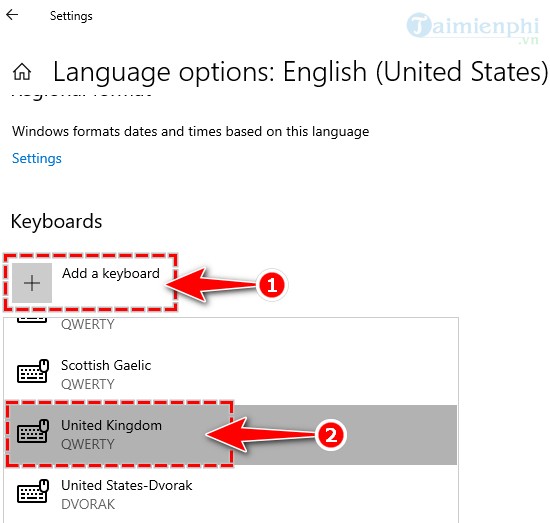Go back using the back arrow

coord(12,15)
